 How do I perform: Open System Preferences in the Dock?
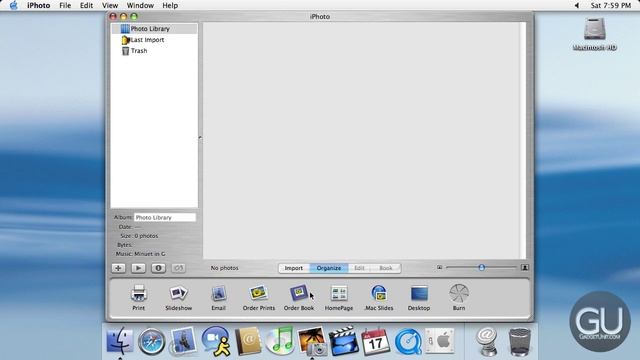click(x=440, y=340)
